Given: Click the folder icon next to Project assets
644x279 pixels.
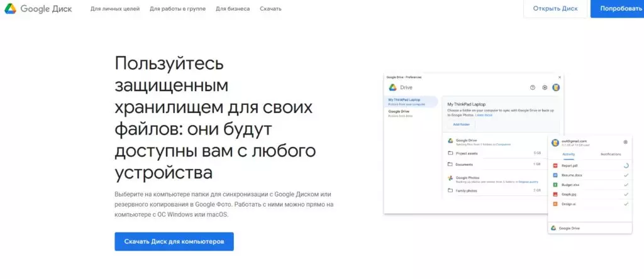Looking at the screenshot, I should click(x=450, y=153).
